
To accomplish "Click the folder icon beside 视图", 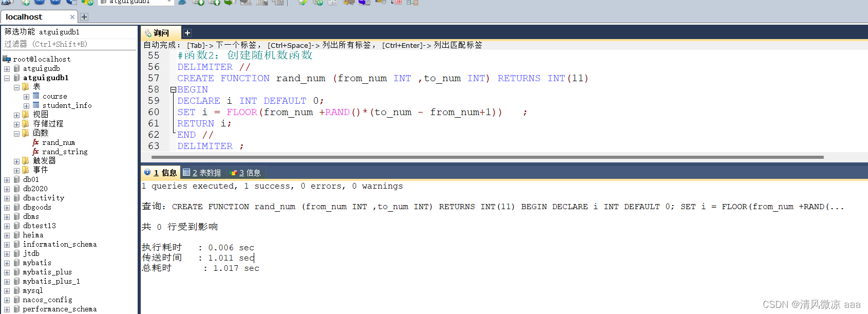I will coord(26,115).
